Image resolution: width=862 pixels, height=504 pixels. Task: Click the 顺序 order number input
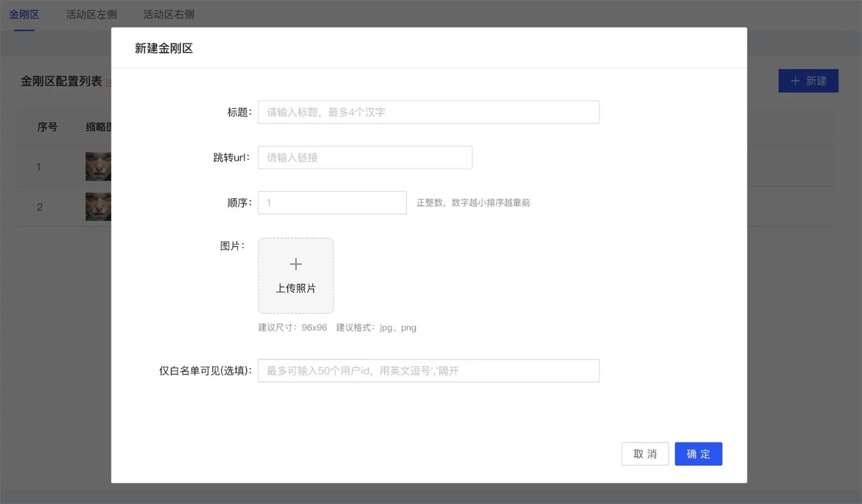(332, 202)
